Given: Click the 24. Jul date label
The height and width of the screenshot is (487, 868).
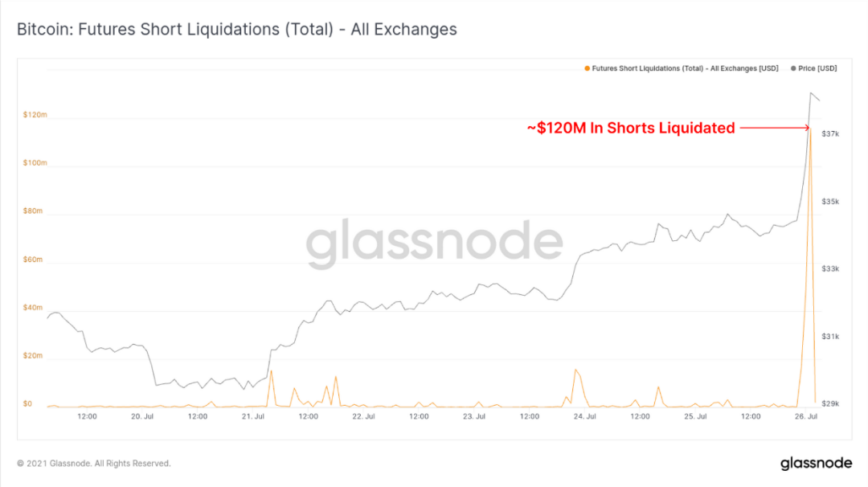Looking at the screenshot, I should pos(584,416).
